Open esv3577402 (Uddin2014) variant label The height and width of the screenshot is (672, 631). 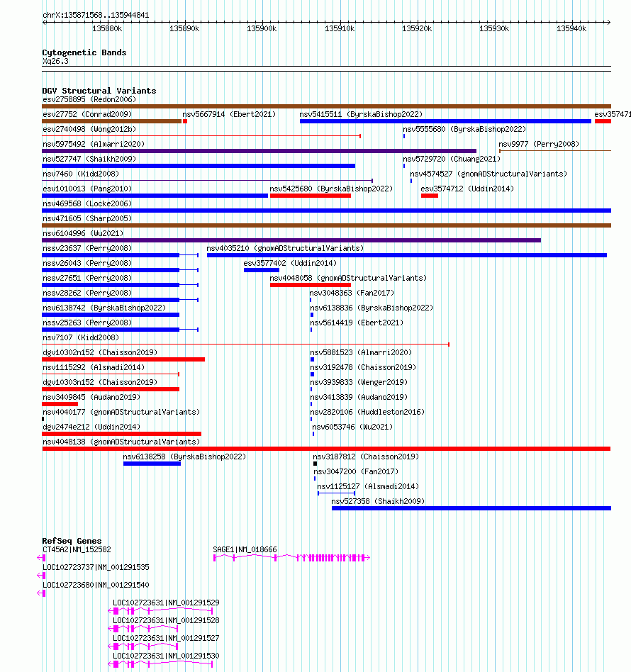[290, 263]
